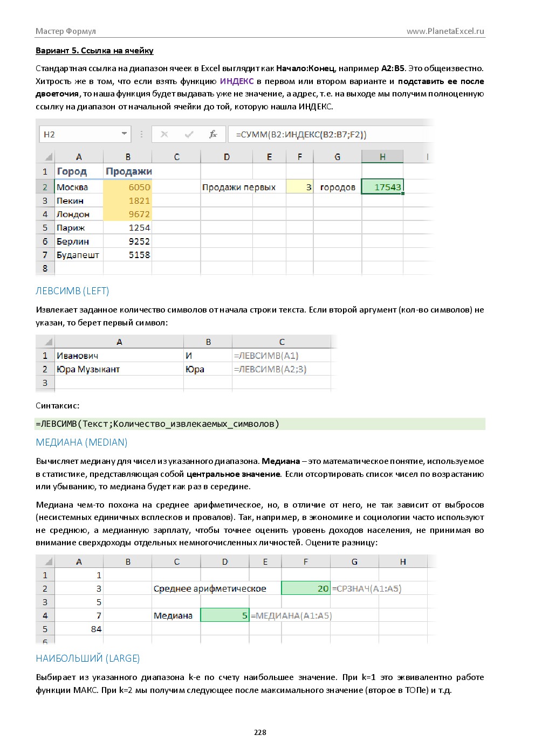This screenshot has width=535, height=756.
Task: Click the yellow cell containing 3
Action: click(300, 187)
